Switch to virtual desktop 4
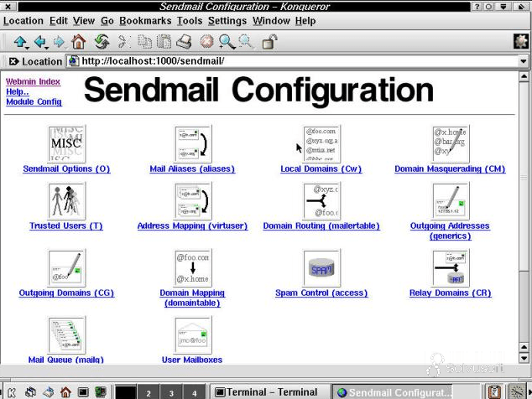The image size is (532, 399). click(x=194, y=393)
